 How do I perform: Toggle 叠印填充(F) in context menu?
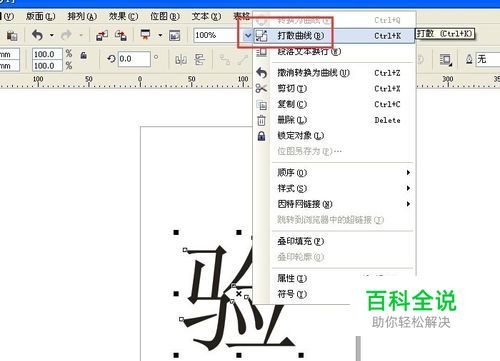[334, 241]
